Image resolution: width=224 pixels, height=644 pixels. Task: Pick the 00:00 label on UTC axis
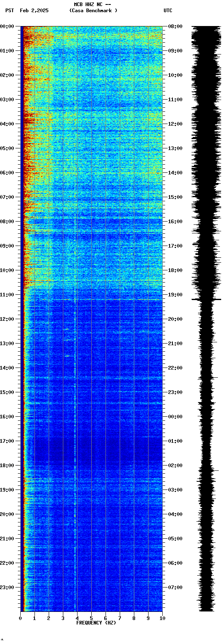(x=175, y=417)
